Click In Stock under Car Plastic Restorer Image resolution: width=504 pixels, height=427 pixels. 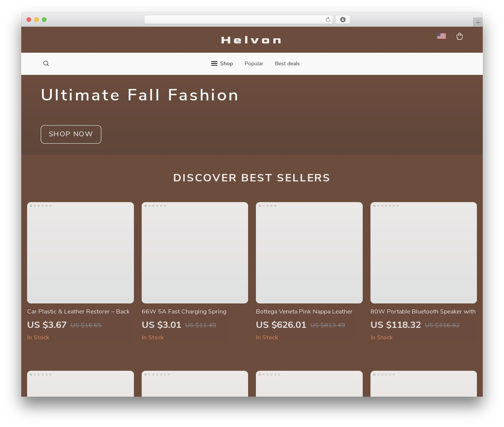(38, 338)
